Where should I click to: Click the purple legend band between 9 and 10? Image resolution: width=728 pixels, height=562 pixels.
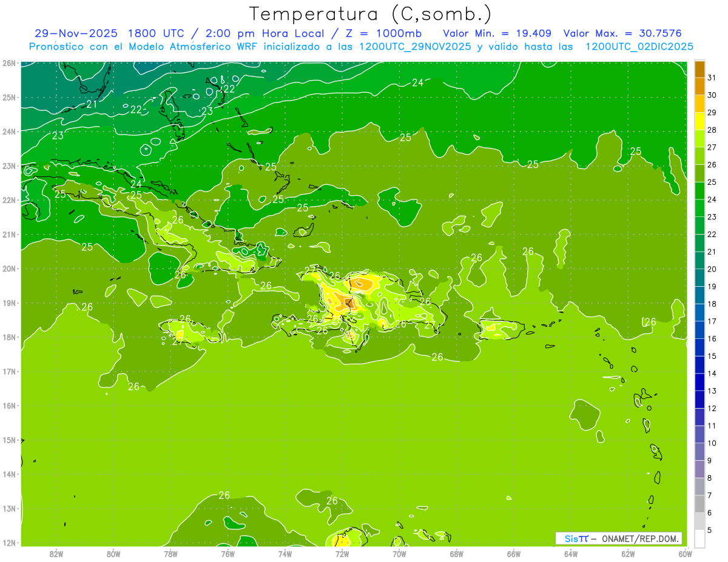[x=699, y=452]
